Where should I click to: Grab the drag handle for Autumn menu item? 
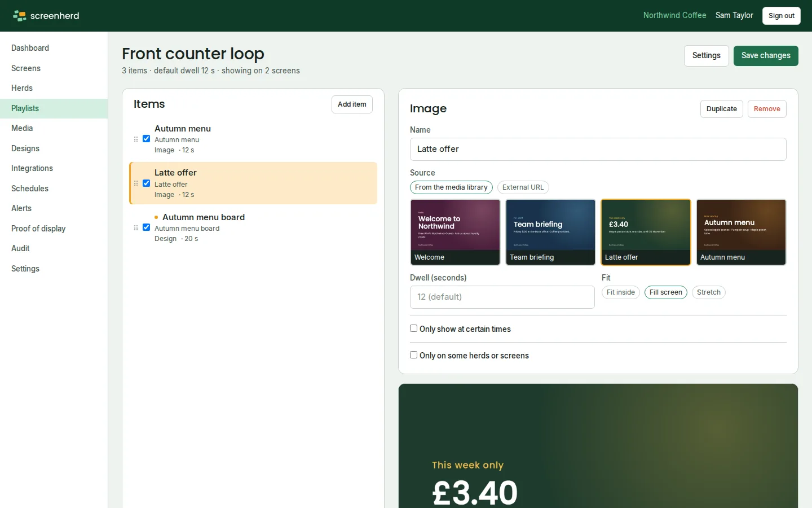tap(136, 139)
